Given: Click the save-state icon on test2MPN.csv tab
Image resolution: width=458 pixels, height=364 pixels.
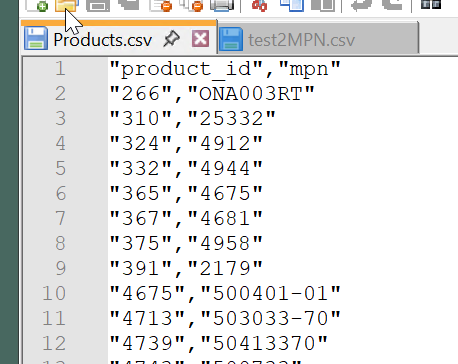Looking at the screenshot, I should 231,39.
